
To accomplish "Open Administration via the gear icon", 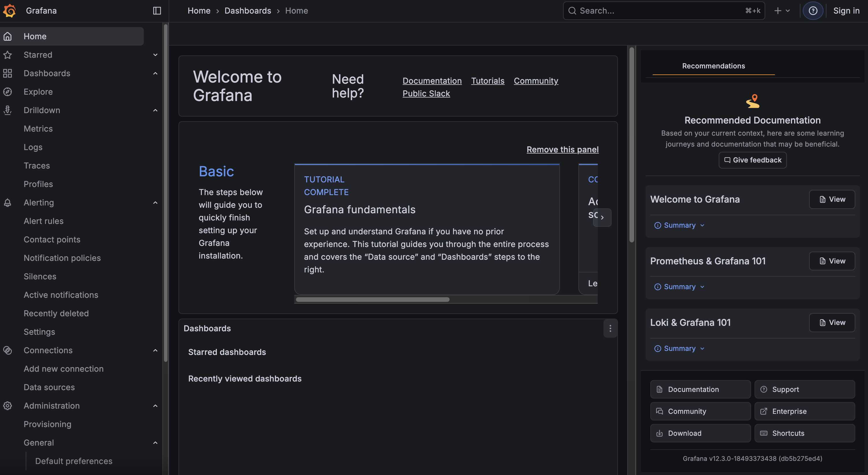I will pyautogui.click(x=8, y=406).
